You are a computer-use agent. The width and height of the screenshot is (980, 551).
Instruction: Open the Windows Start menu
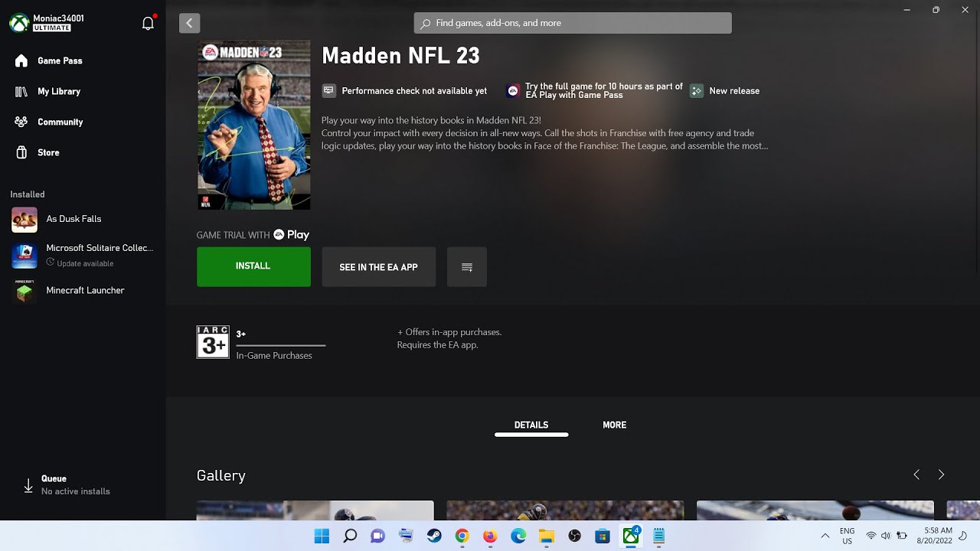click(322, 536)
